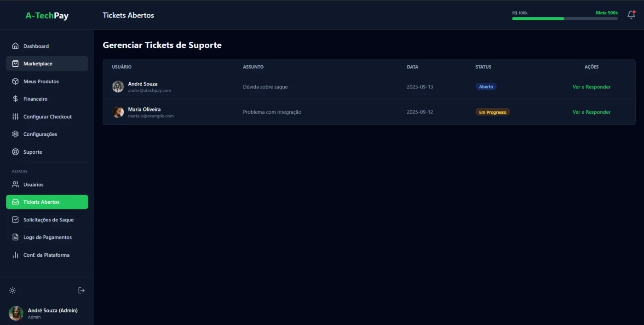Click the revenue goal progress bar

(564, 18)
